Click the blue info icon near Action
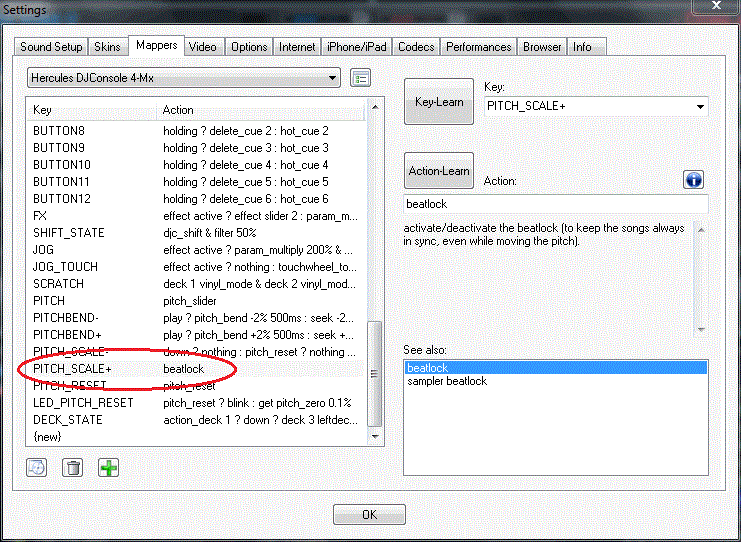Image resolution: width=741 pixels, height=542 pixels. (693, 180)
